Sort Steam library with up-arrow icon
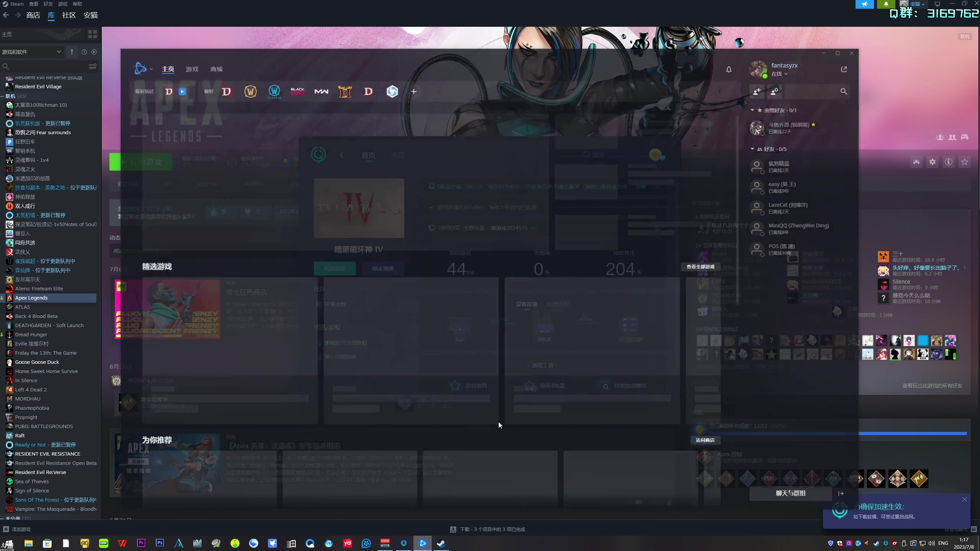980x551 pixels. point(72,52)
